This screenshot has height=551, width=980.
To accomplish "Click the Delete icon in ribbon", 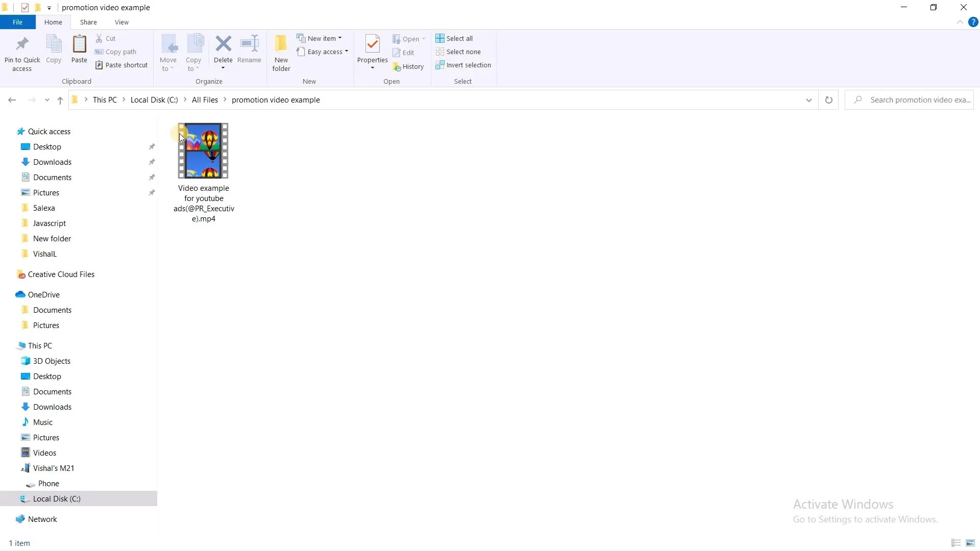I will (223, 44).
